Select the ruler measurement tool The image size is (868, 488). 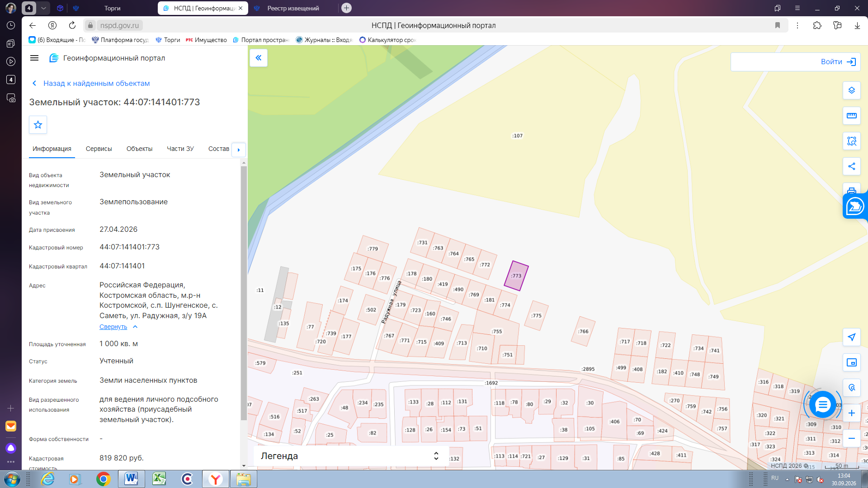[852, 116]
